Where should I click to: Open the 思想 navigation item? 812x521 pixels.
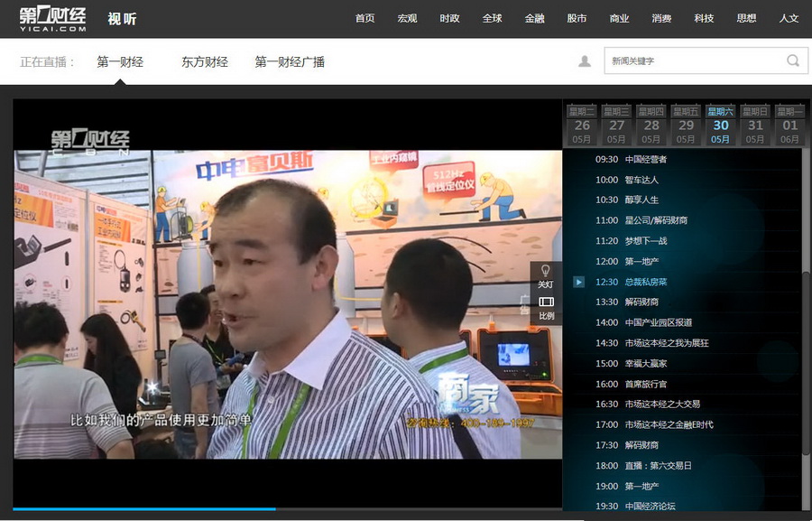pyautogui.click(x=747, y=19)
